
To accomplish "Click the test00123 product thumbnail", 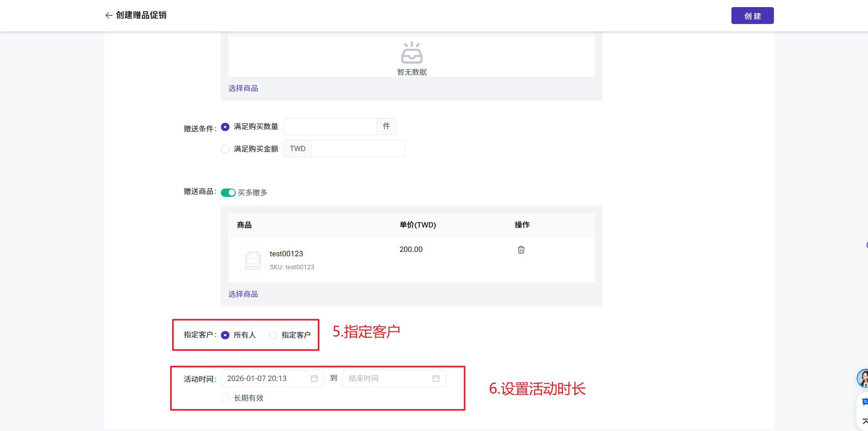I will point(253,260).
